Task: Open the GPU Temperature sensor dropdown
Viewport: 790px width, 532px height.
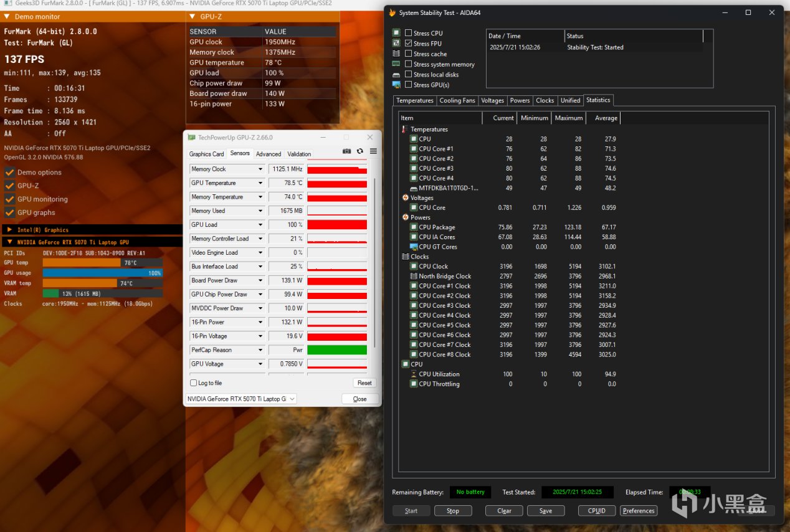Action: click(260, 183)
